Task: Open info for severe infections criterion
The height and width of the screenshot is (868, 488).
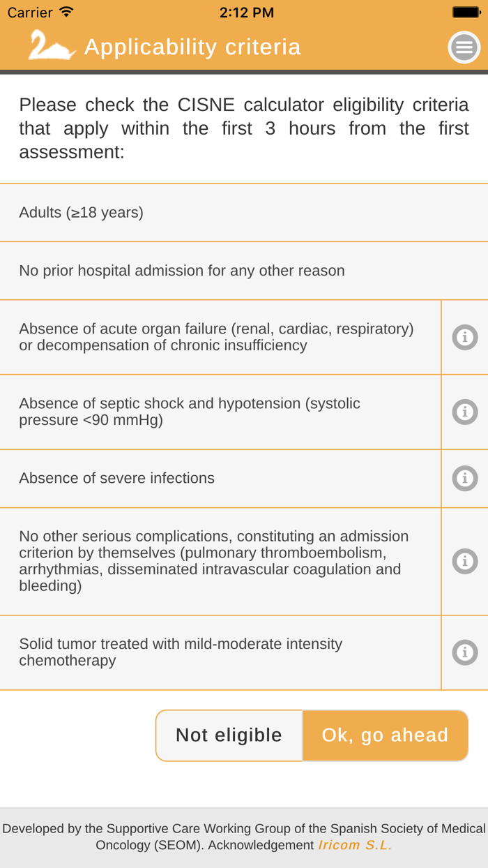Action: pyautogui.click(x=465, y=479)
